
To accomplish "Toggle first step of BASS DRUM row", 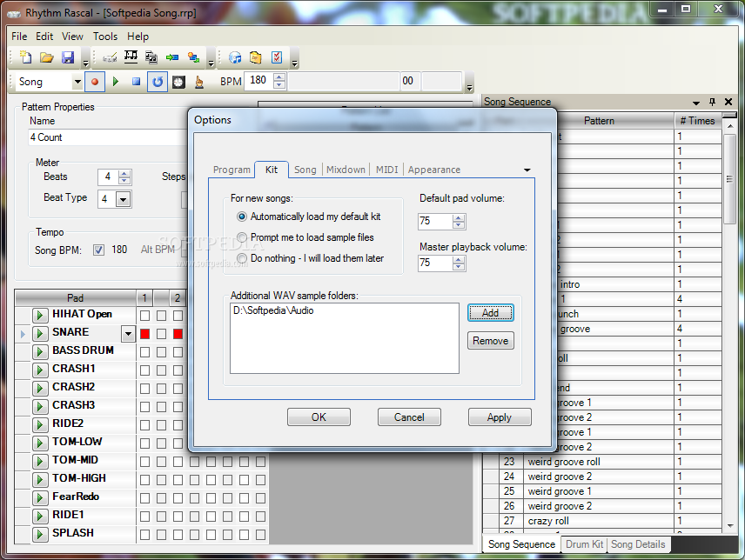I will pos(145,352).
